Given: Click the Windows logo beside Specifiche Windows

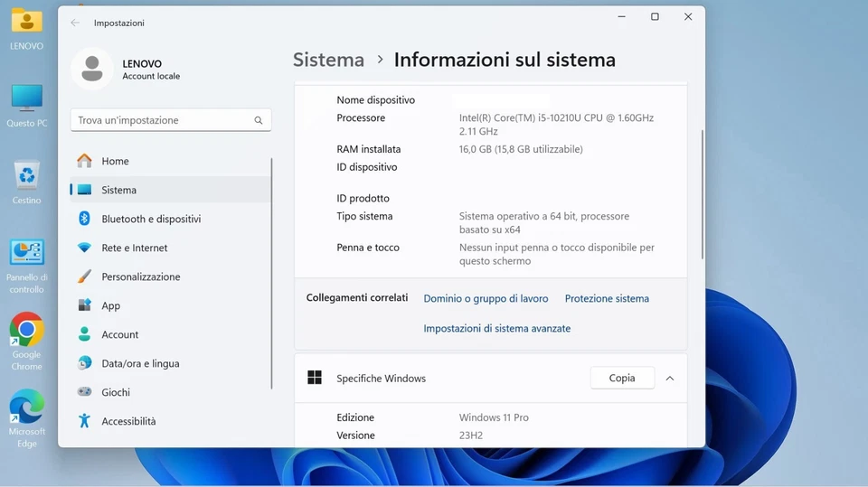Looking at the screenshot, I should pyautogui.click(x=315, y=378).
